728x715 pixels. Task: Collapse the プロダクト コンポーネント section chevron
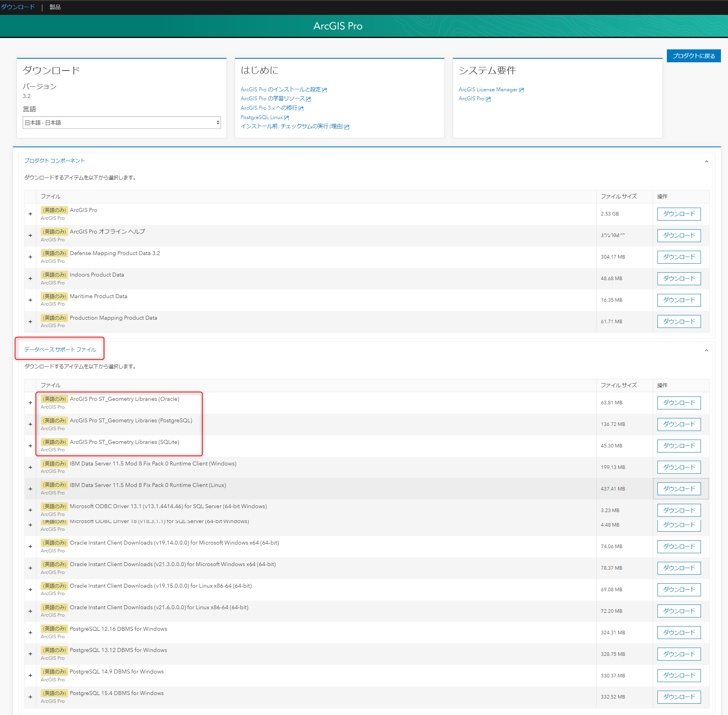tap(706, 161)
